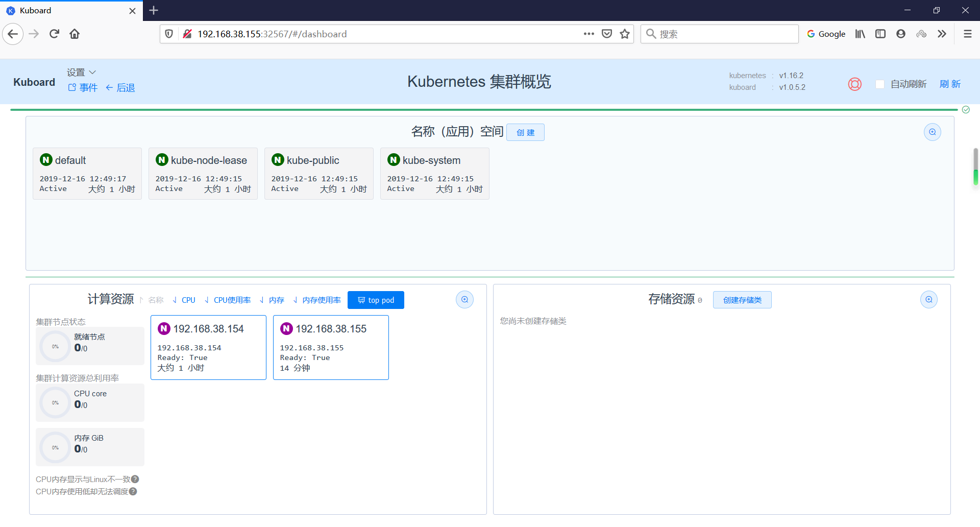Click the Kubernetes 集群概览 heading
Image resolution: width=980 pixels, height=527 pixels.
479,82
